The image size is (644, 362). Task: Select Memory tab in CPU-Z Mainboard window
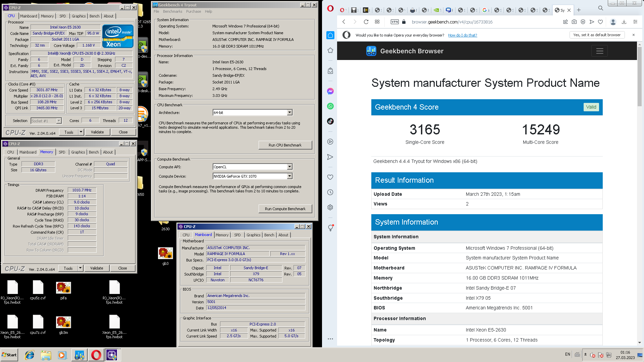222,235
